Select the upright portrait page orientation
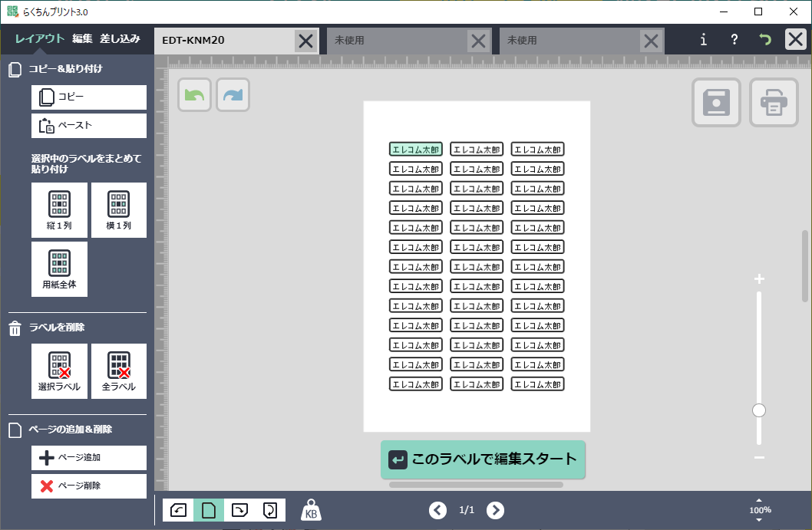Viewport: 812px width, 530px height. click(x=208, y=510)
